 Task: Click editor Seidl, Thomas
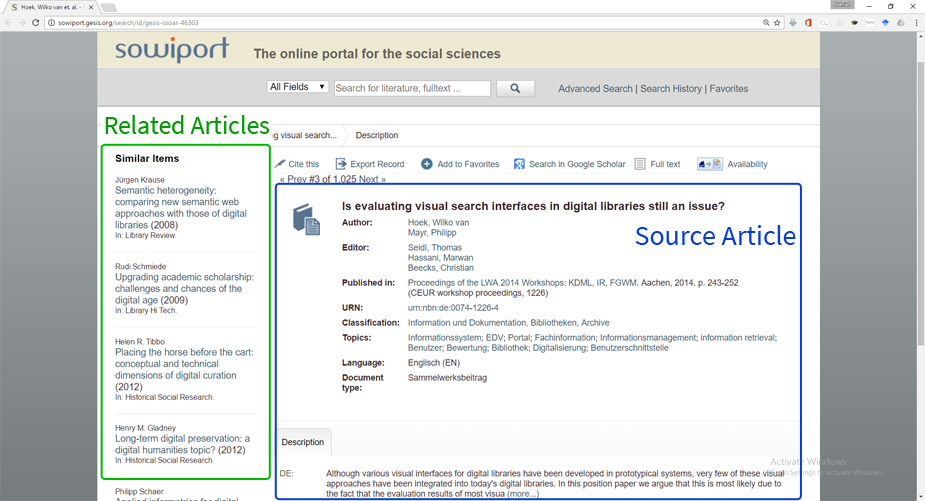[435, 247]
